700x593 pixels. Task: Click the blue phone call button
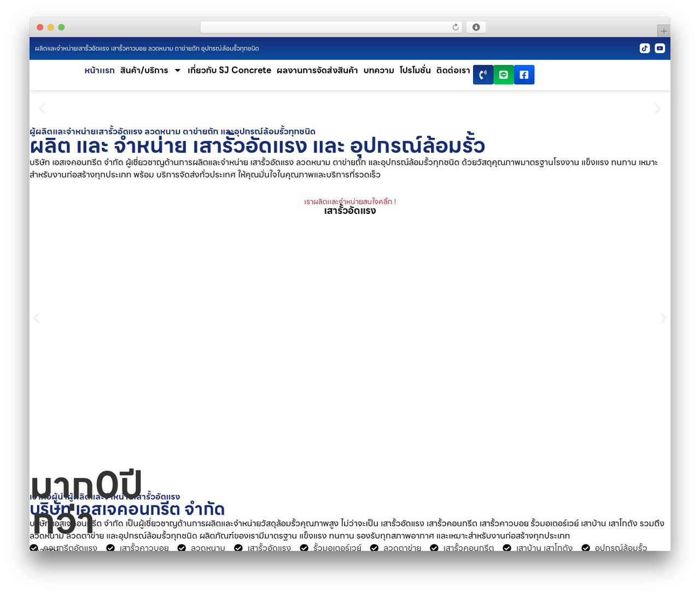click(483, 75)
